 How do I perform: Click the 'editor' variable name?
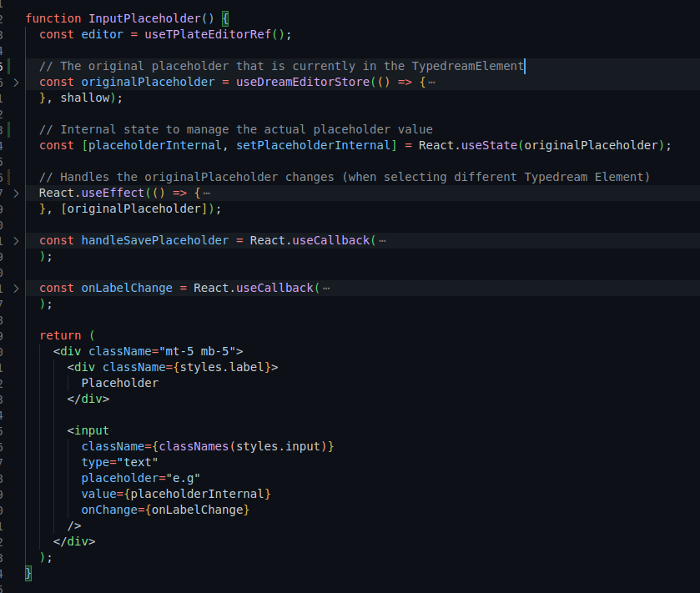coord(103,34)
